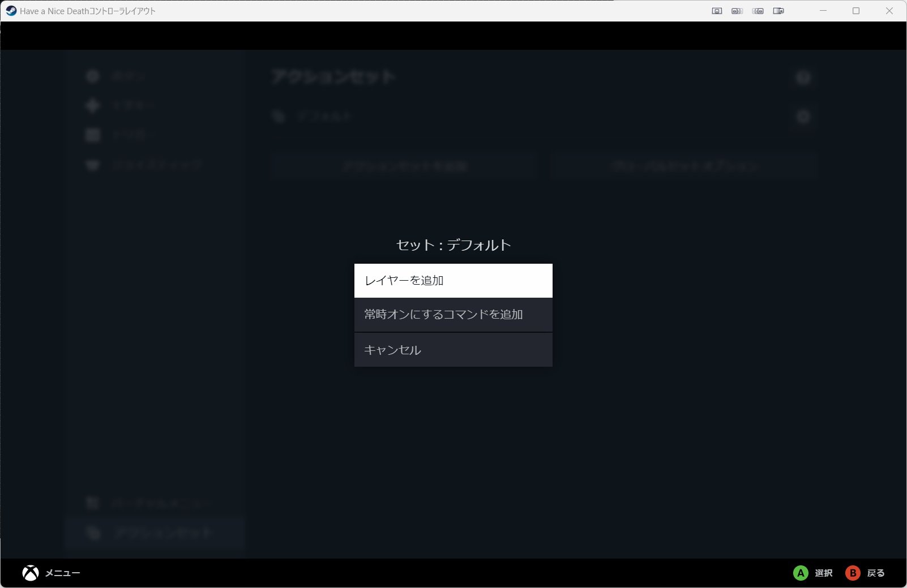Maximize the controller layout window
The image size is (907, 588).
pyautogui.click(x=856, y=11)
